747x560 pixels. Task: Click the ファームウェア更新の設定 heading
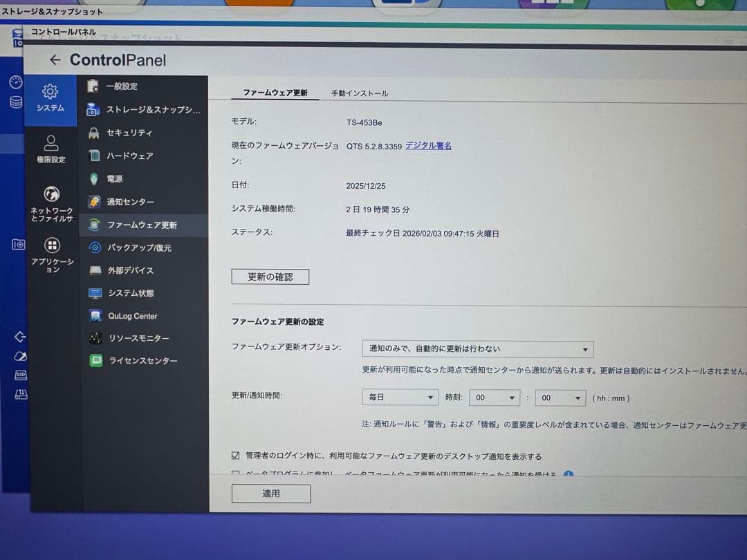(278, 322)
